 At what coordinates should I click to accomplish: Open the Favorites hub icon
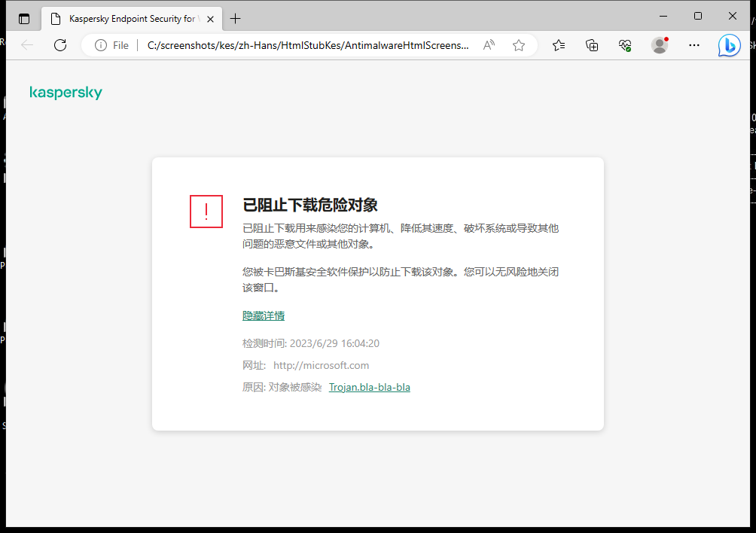point(559,44)
